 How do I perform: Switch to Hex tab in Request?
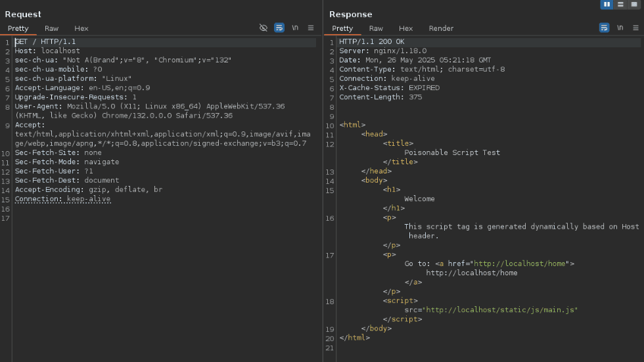[81, 28]
